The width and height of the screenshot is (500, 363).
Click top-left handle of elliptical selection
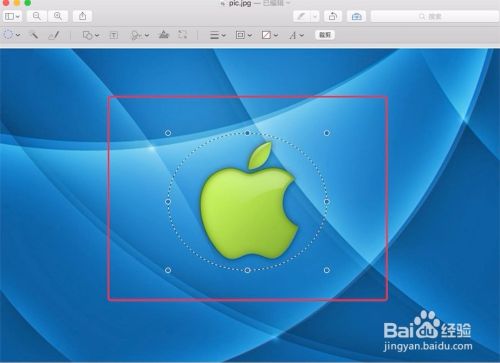tap(168, 133)
